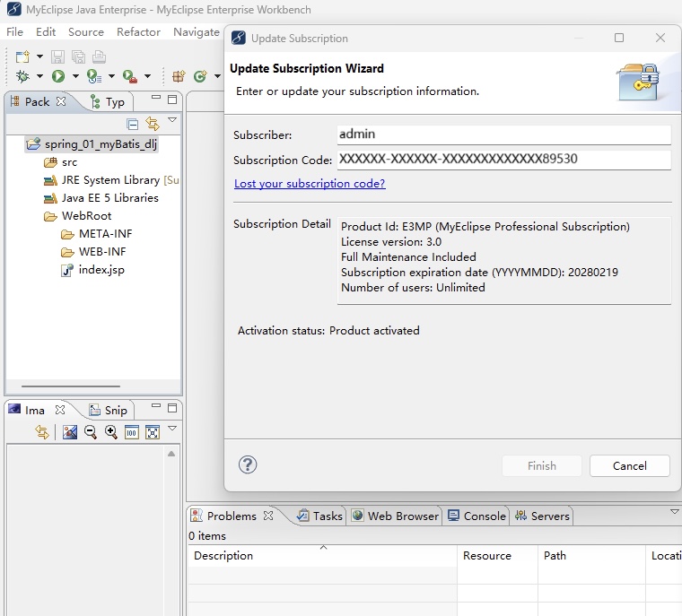The height and width of the screenshot is (616, 682).
Task: Open the Debug dropdown arrow
Action: click(x=39, y=76)
